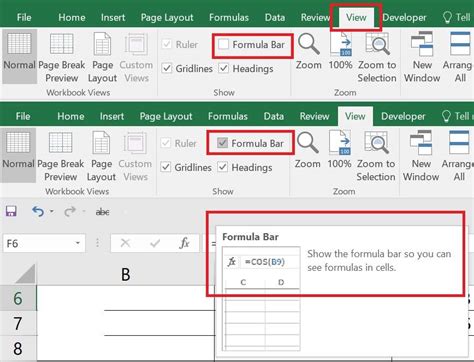The image size is (474, 362).
Task: Click Zoom to Selection in upper ribbon
Action: coord(377,58)
